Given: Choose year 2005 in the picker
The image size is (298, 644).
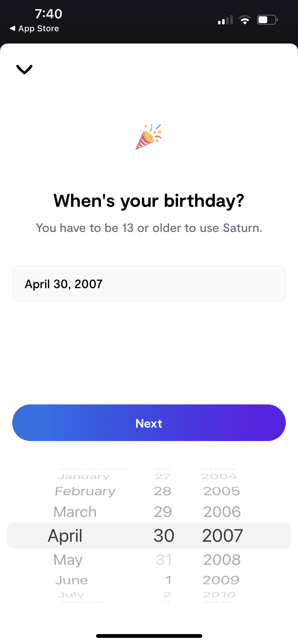Looking at the screenshot, I should point(222,491).
